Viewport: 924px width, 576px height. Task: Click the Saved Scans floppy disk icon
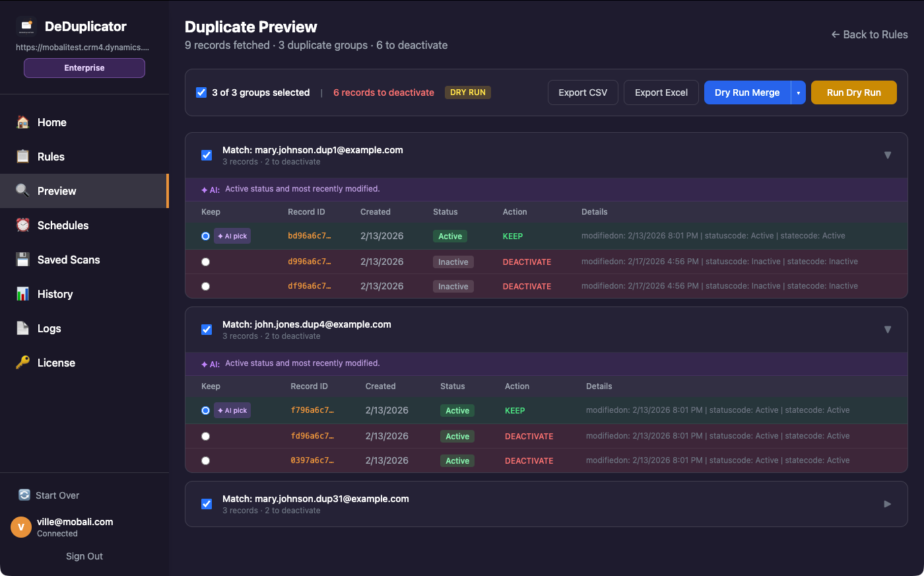pos(23,260)
